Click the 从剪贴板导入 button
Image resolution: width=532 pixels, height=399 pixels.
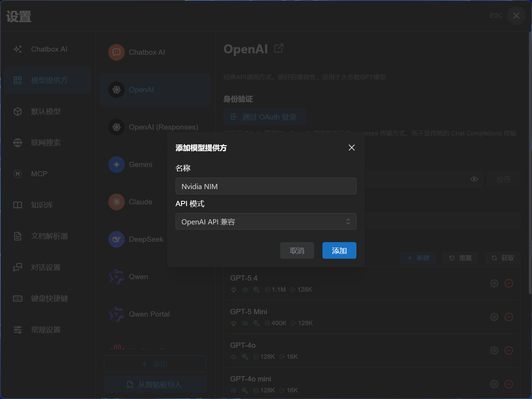point(155,385)
